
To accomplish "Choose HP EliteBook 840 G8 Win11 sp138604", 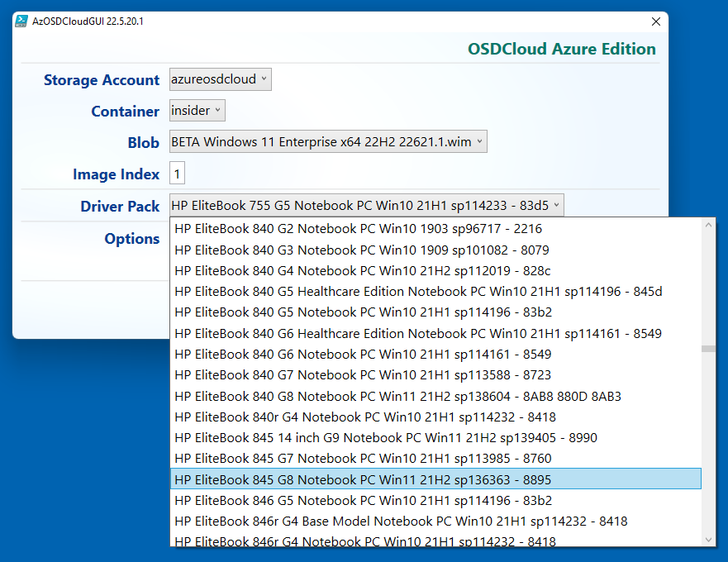I will 435,396.
